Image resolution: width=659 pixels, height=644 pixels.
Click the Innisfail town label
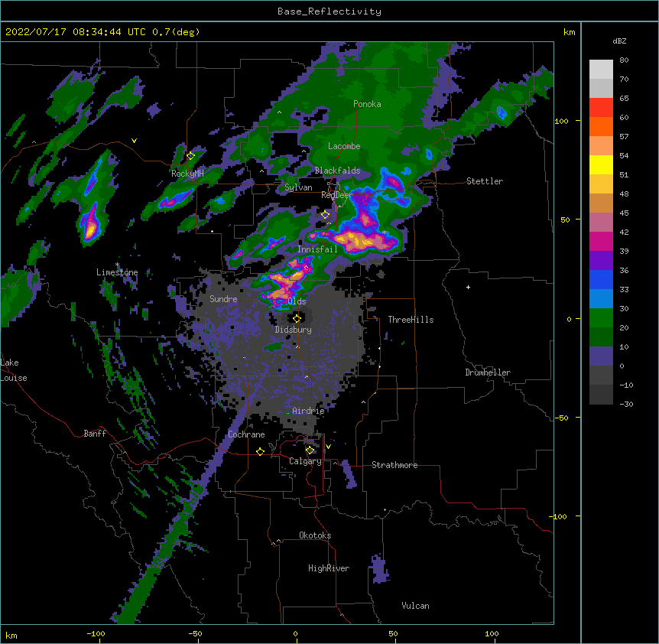pos(317,249)
